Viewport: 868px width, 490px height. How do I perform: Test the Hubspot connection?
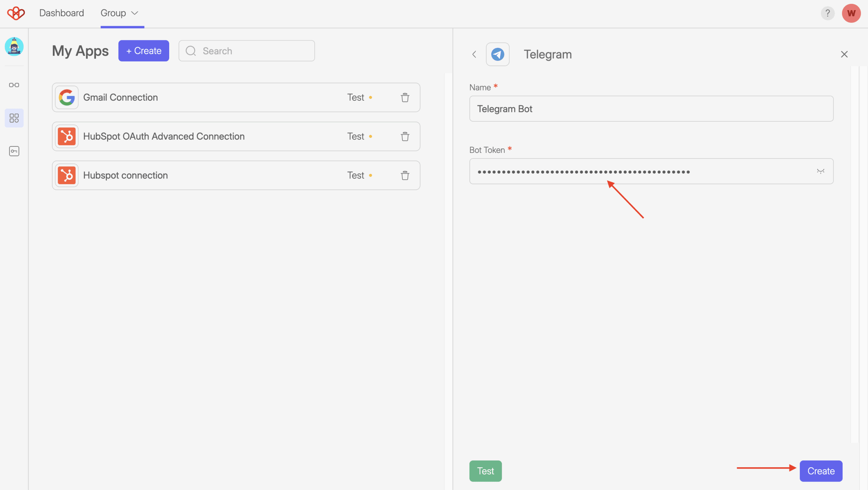coord(356,175)
